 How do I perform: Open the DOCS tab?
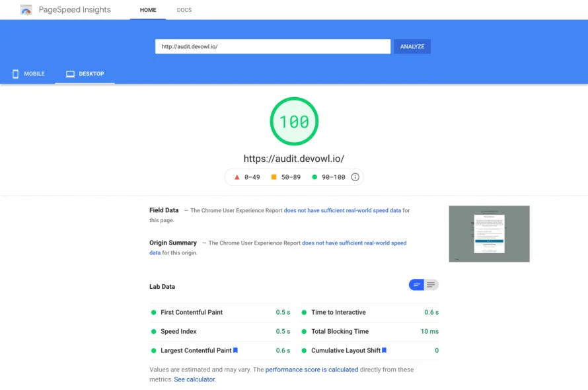(184, 10)
